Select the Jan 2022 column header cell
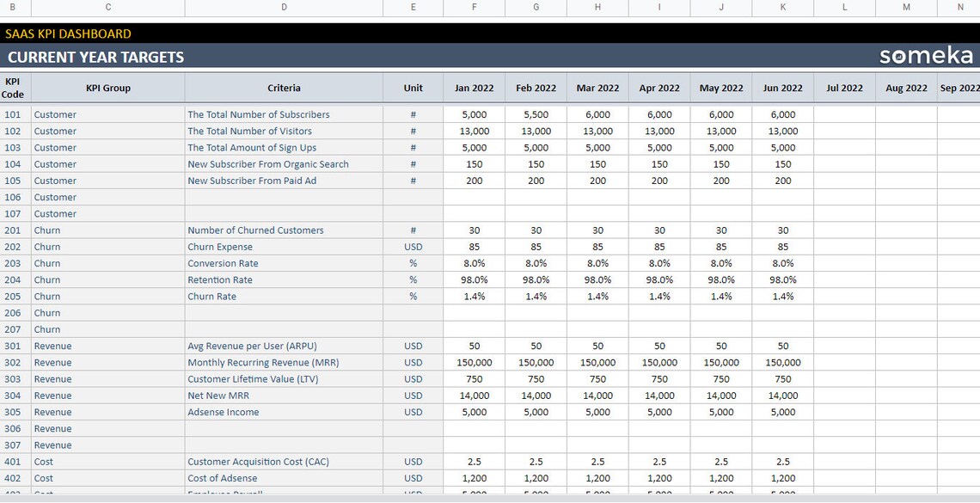980x503 pixels. 474,87
